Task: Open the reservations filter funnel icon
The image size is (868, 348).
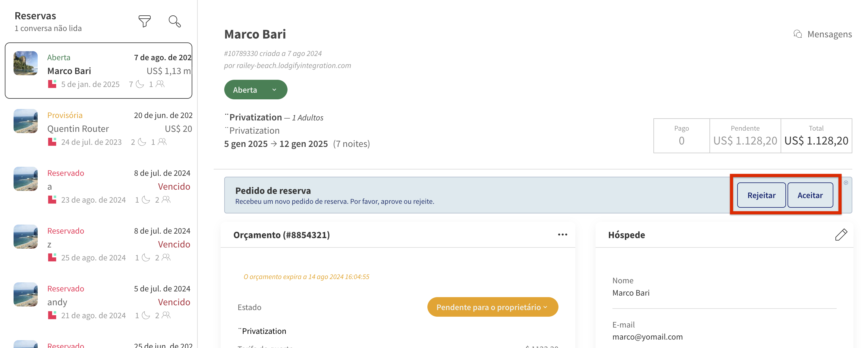Action: click(x=145, y=21)
